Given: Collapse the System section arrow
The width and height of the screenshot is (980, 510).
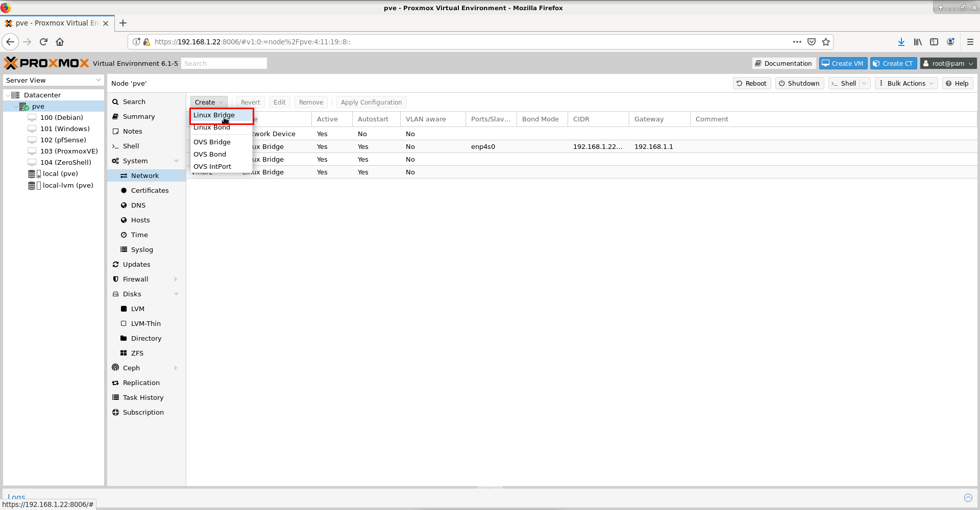Looking at the screenshot, I should [x=177, y=161].
